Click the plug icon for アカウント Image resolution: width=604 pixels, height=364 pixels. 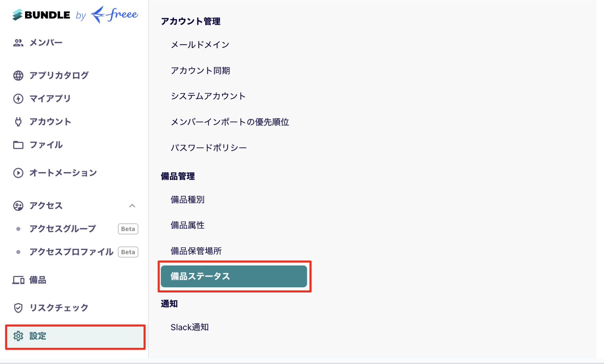18,122
